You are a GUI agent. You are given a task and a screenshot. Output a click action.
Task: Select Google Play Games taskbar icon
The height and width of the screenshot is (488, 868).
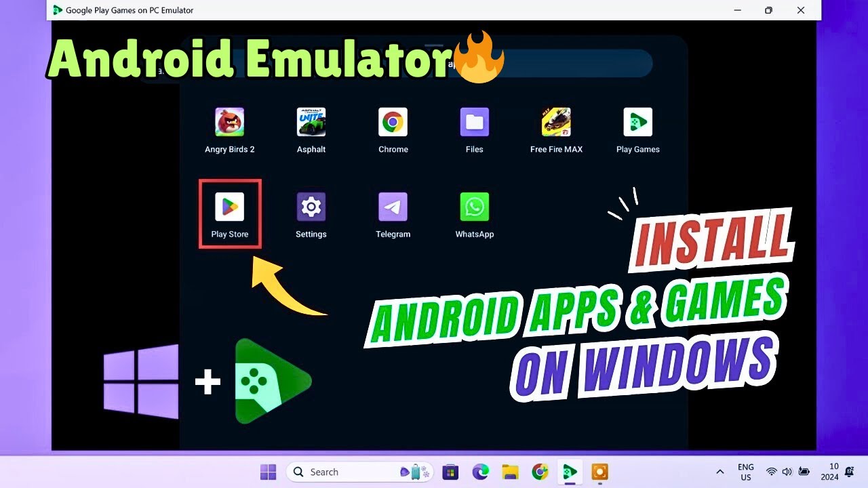[570, 472]
